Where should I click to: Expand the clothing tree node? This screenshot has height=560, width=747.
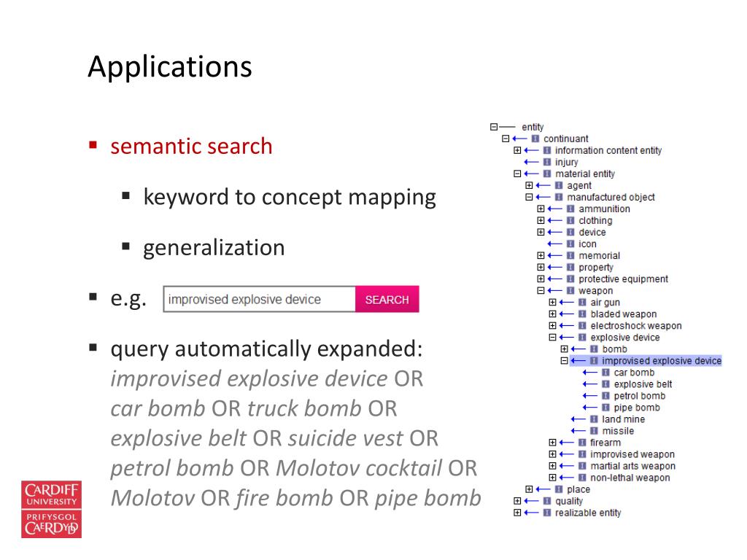[x=541, y=220]
